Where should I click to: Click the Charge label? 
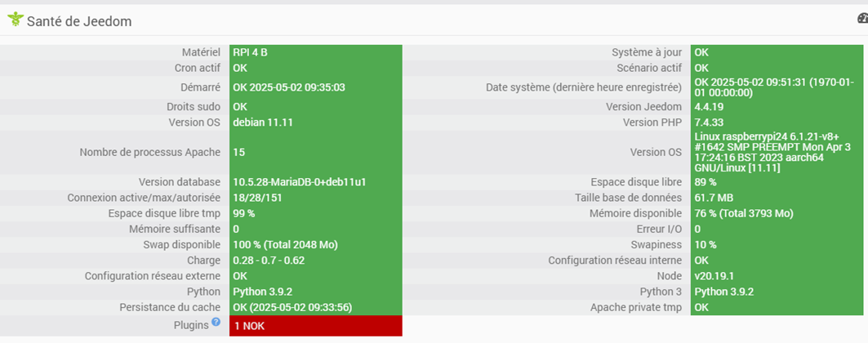coord(203,260)
